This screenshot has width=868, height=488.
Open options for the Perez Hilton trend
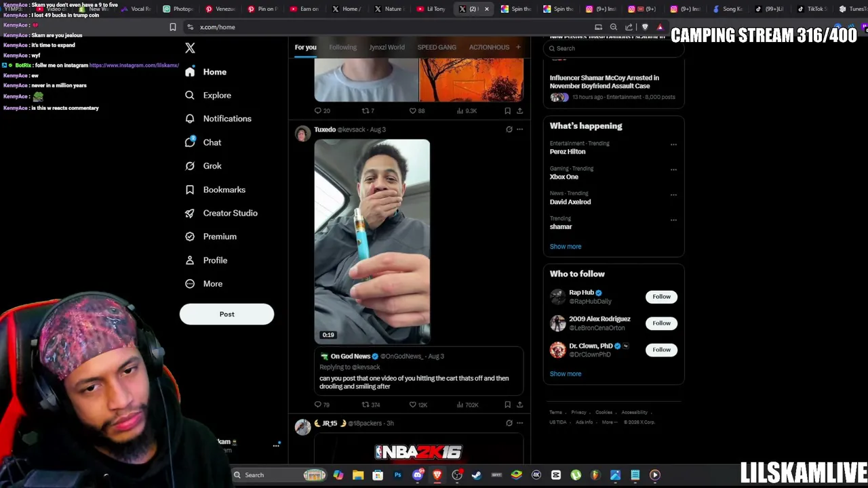point(673,144)
